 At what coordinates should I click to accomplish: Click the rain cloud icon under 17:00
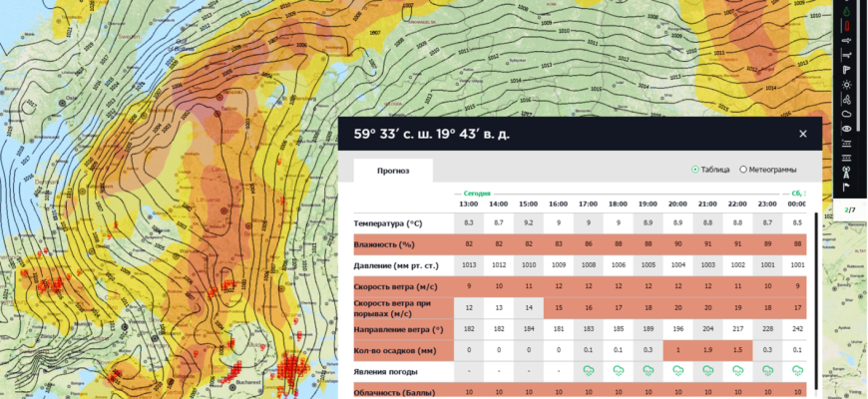click(588, 369)
